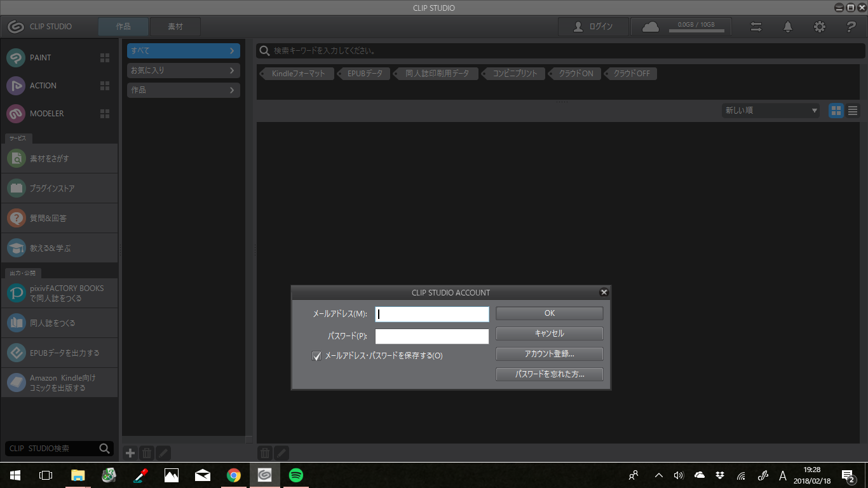Expand the 作品 category in list

pos(184,90)
